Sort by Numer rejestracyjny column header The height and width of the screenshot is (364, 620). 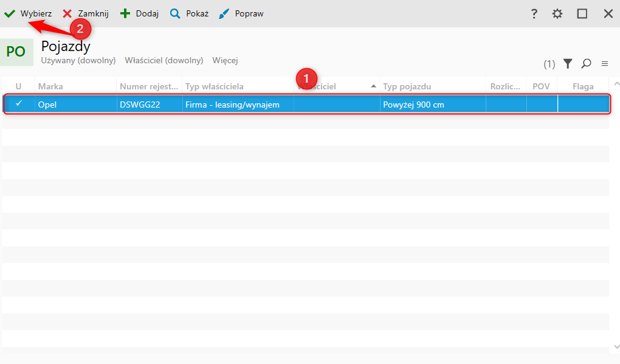(150, 86)
